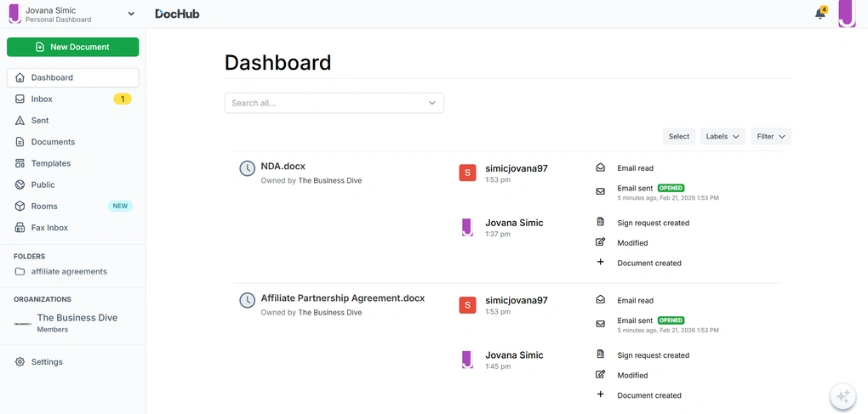Open the NDA.docx document
The image size is (868, 414).
[x=283, y=166]
